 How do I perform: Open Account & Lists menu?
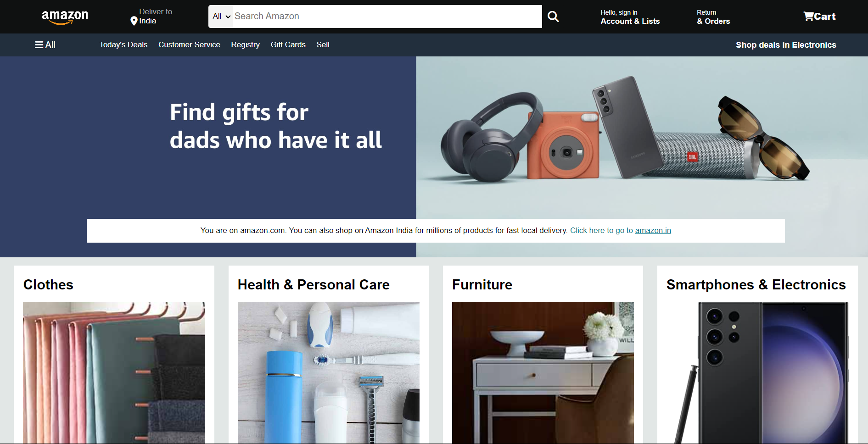[x=630, y=17]
